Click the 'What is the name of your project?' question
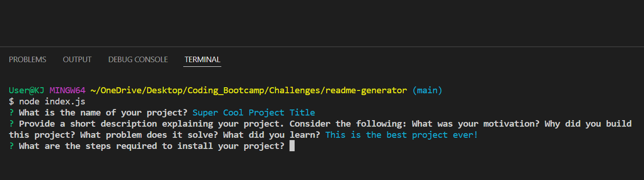The width and height of the screenshot is (644, 180). (x=103, y=113)
